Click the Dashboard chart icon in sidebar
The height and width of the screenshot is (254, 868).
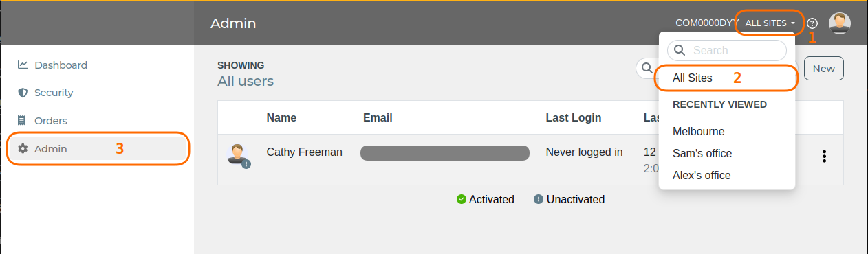point(23,65)
